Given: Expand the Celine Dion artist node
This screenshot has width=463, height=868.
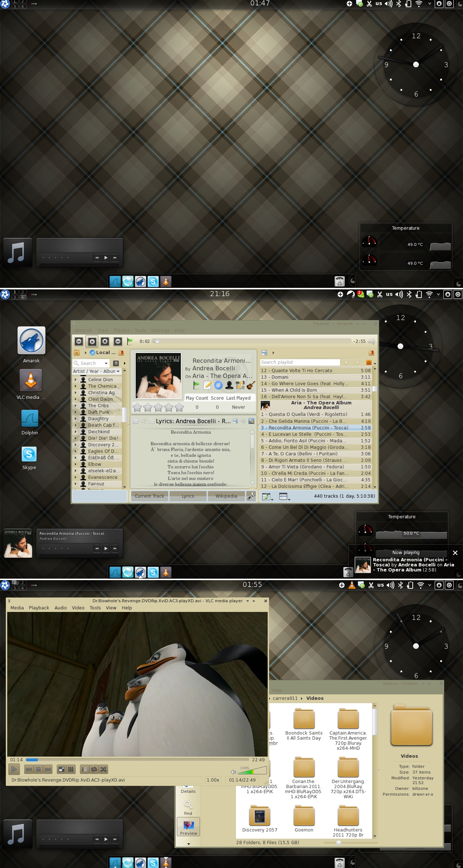Looking at the screenshot, I should pyautogui.click(x=76, y=379).
